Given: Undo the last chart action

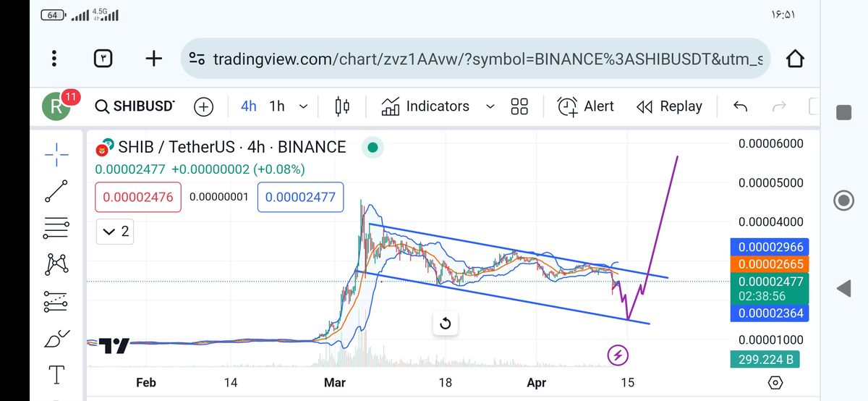Looking at the screenshot, I should (740, 106).
